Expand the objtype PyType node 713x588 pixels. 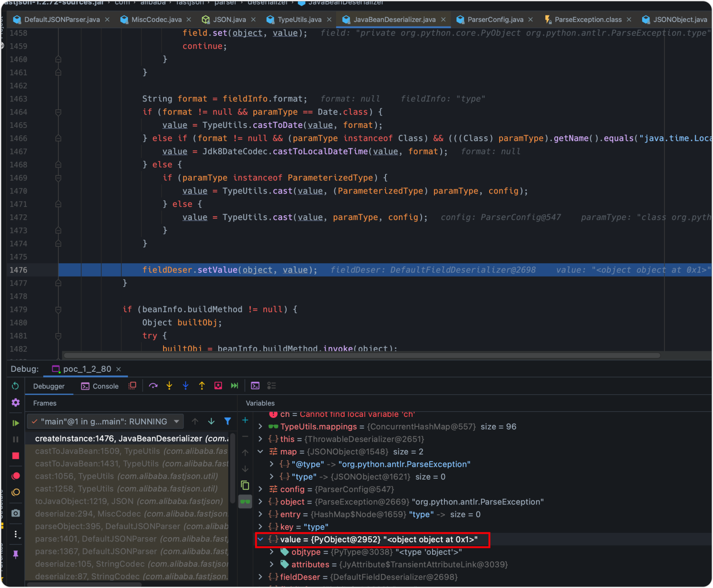coord(272,552)
